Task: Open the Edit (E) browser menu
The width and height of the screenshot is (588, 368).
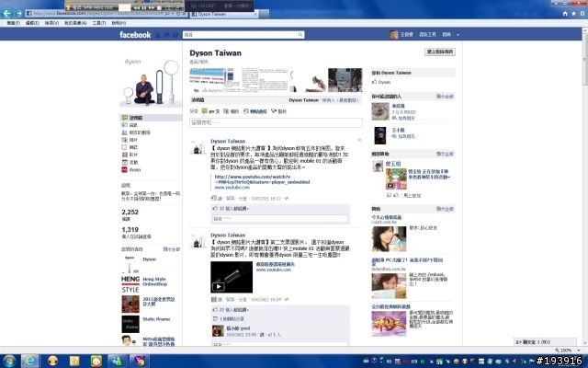Action: coord(32,23)
